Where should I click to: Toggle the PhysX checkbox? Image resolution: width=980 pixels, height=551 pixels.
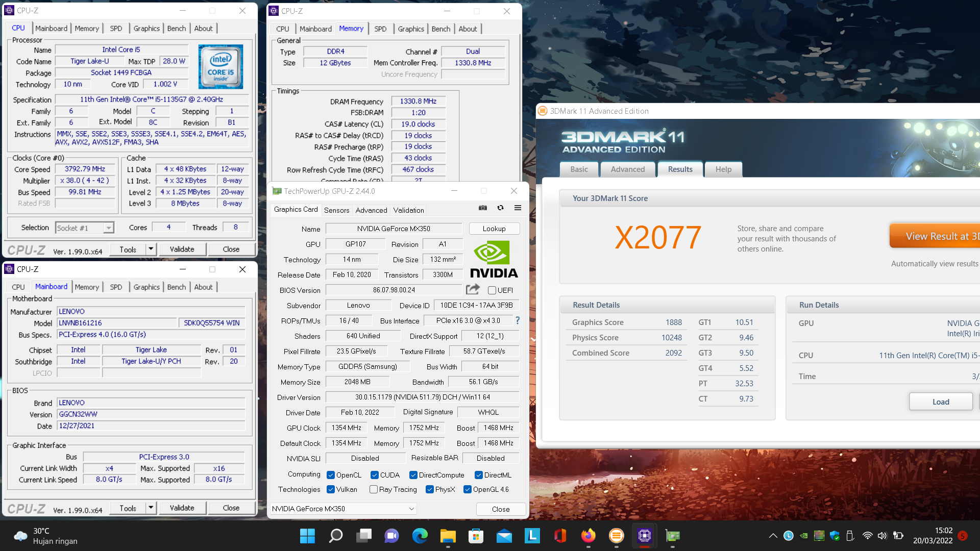430,489
